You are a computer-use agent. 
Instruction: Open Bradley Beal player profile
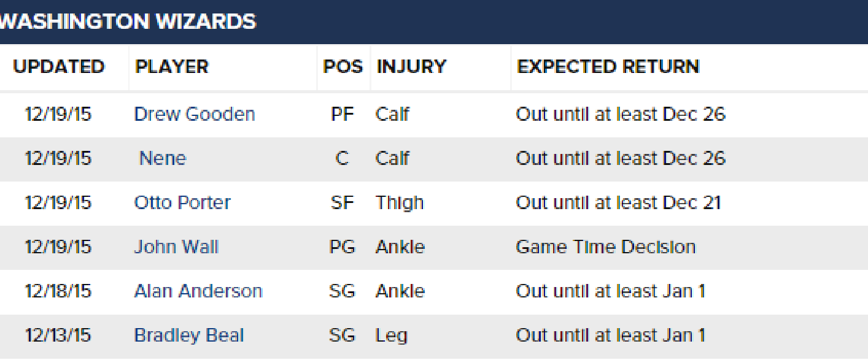coord(189,335)
